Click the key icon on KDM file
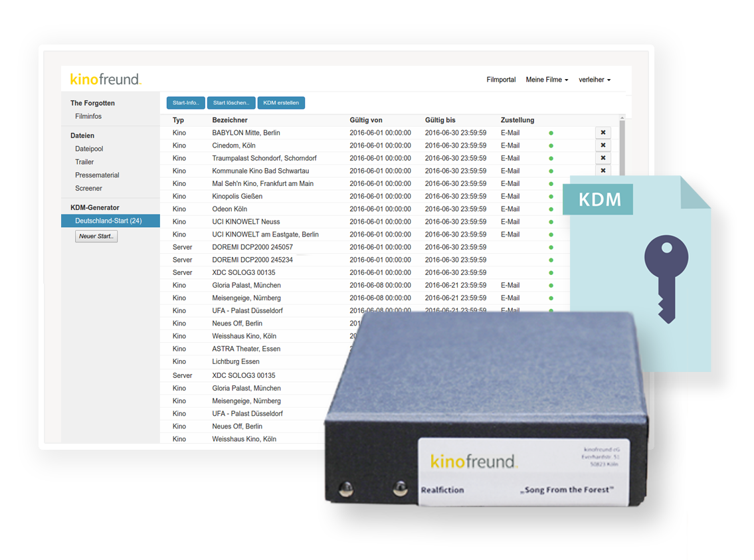 coord(666,279)
